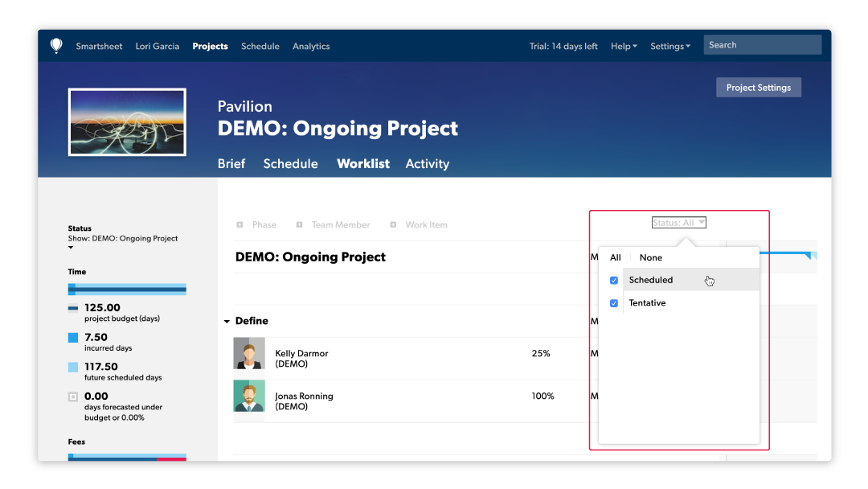868x489 pixels.
Task: Click the days forecasted under budget icon
Action: point(73,397)
